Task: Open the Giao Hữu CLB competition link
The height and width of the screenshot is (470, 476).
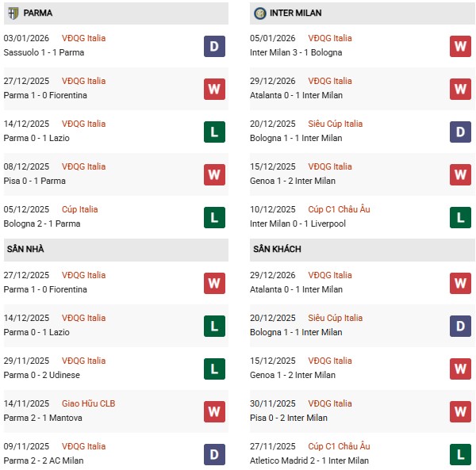Action: point(88,403)
